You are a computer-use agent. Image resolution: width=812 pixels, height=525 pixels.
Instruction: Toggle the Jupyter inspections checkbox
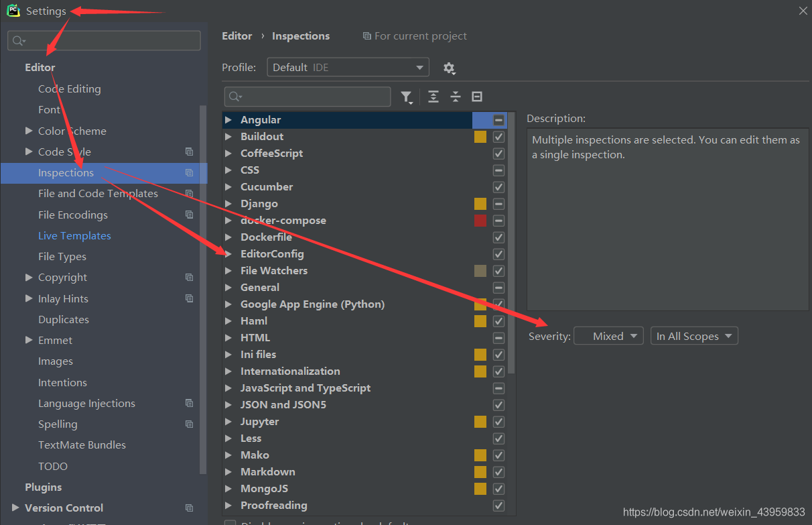pyautogui.click(x=498, y=422)
